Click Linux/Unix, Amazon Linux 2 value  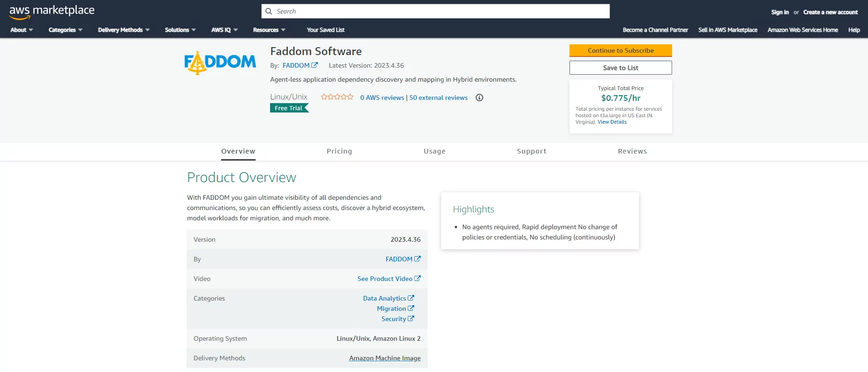click(379, 338)
